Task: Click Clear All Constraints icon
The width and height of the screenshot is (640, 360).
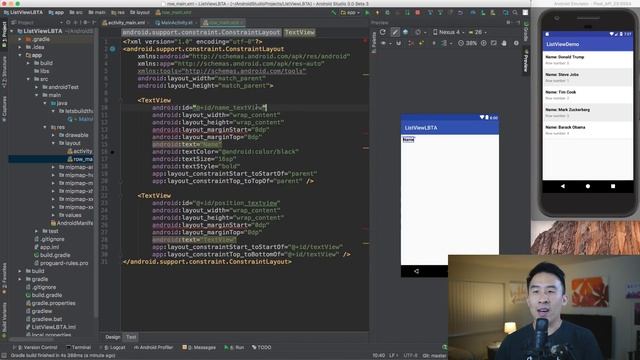Action: pyautogui.click(x=411, y=43)
